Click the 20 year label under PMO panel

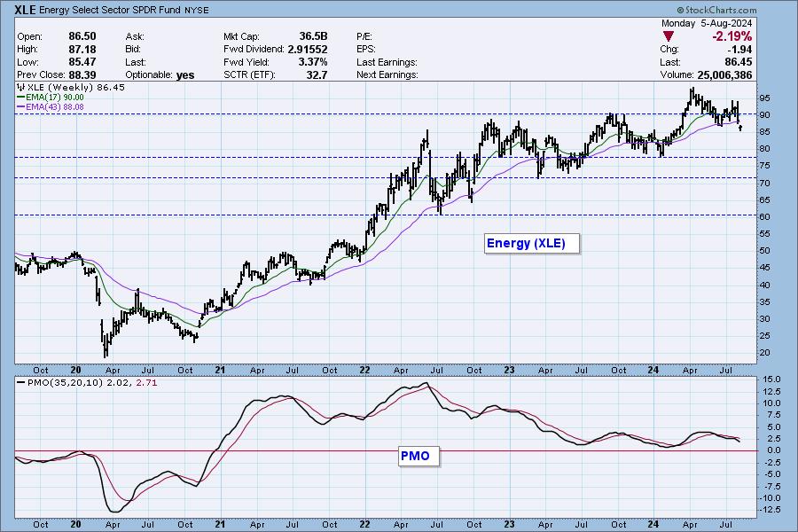[76, 524]
